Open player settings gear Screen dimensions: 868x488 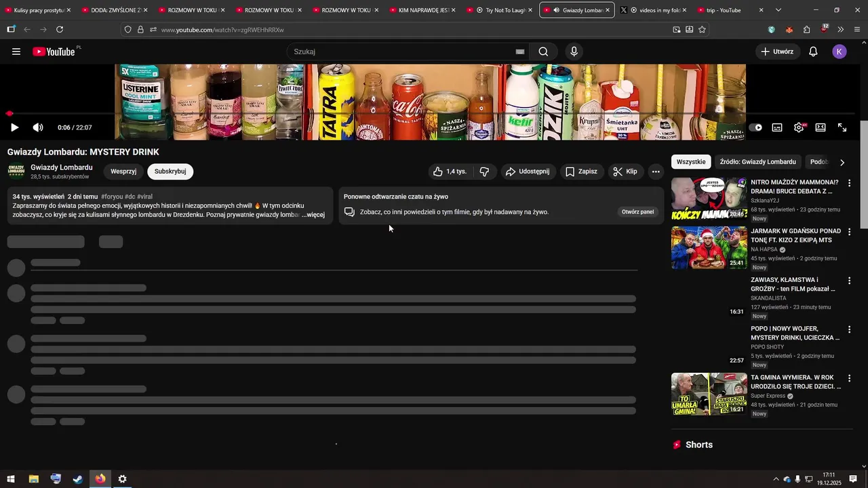(x=800, y=127)
